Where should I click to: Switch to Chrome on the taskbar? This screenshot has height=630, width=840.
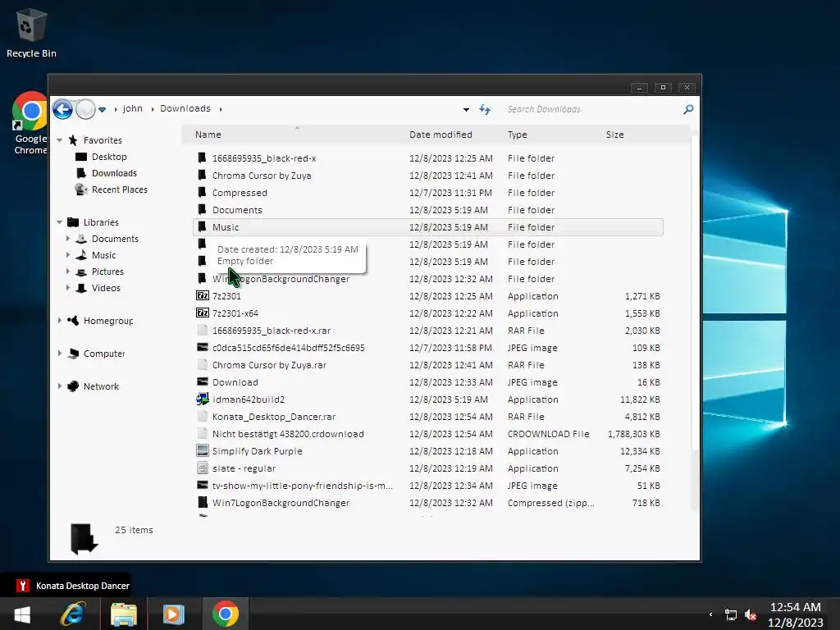[226, 614]
